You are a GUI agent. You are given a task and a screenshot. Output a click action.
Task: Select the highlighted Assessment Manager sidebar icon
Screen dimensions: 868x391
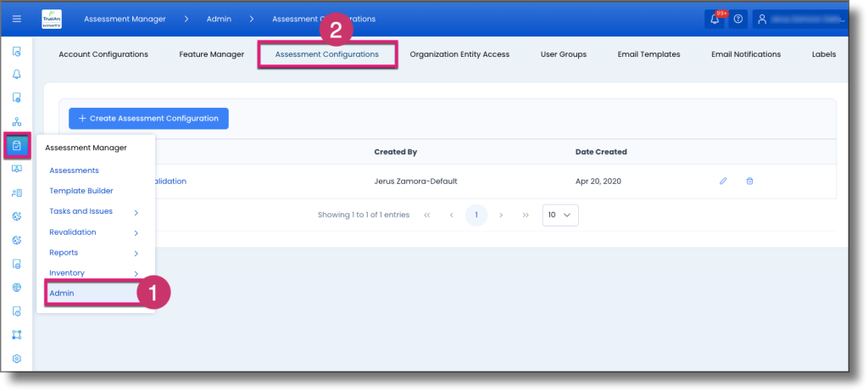pyautogui.click(x=17, y=146)
